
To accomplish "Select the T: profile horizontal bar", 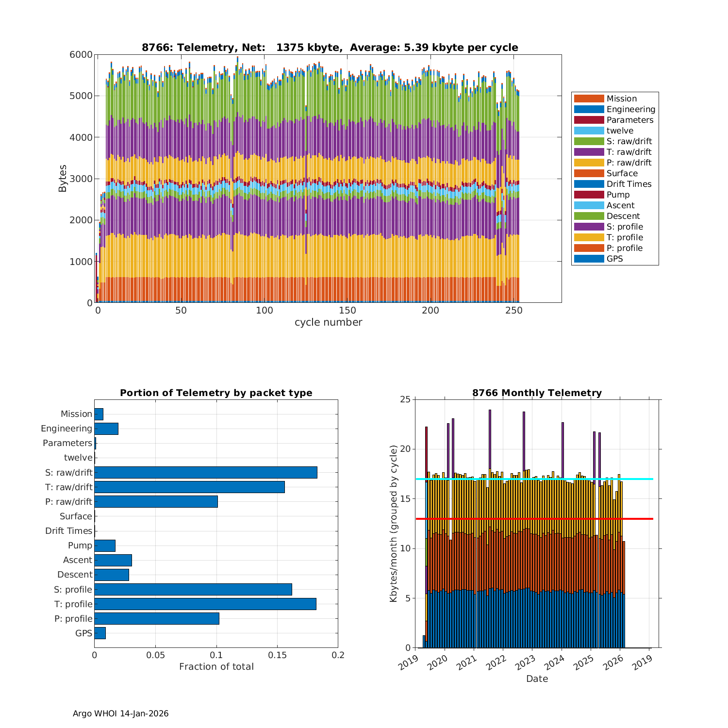I will coord(205,604).
